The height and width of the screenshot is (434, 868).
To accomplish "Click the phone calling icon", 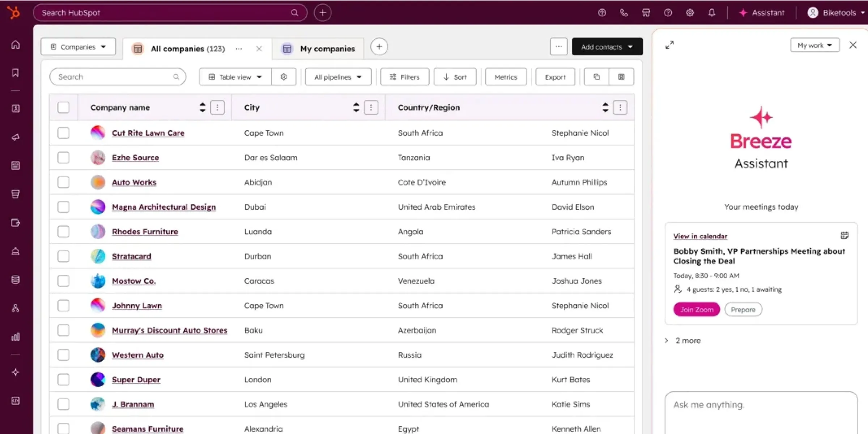I will click(624, 13).
